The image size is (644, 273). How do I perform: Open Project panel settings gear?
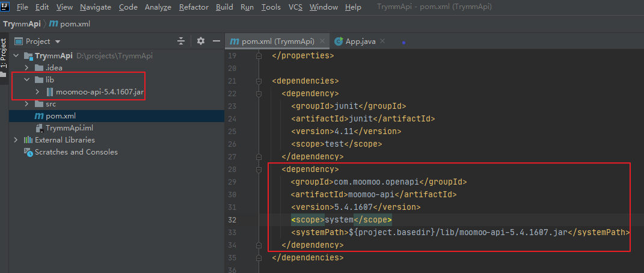pyautogui.click(x=201, y=41)
